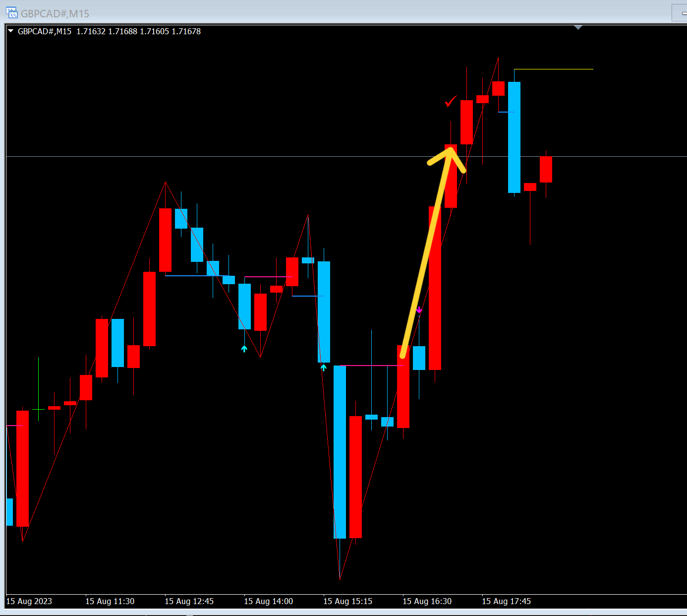Click the cyan up arrow near 14:00

click(244, 349)
